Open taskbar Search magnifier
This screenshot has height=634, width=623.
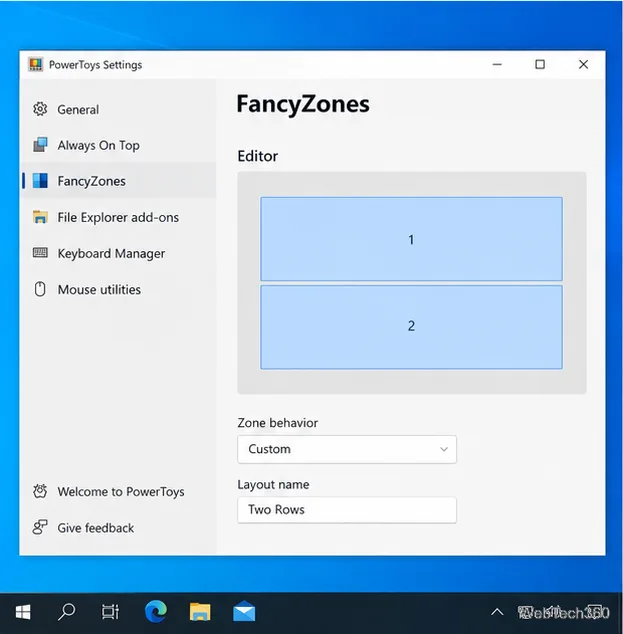[67, 612]
